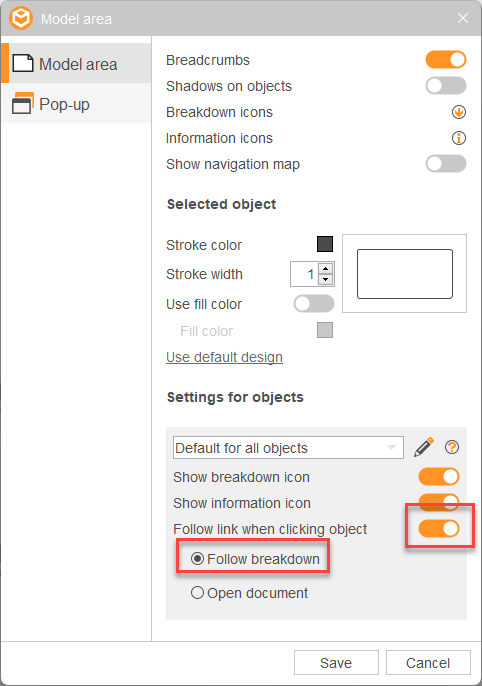The width and height of the screenshot is (482, 686).
Task: Click the orange app logo in title bar
Action: coord(21,18)
